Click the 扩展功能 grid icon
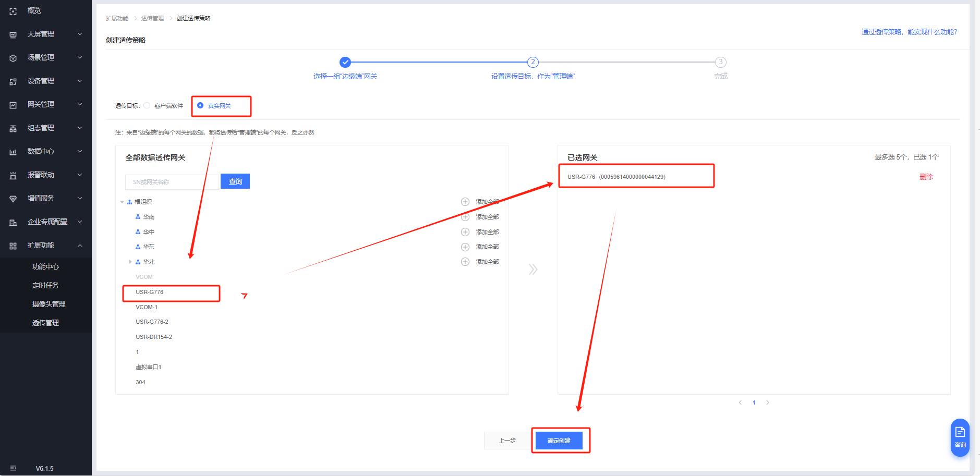Viewport: 980px width, 476px height. (x=13, y=246)
